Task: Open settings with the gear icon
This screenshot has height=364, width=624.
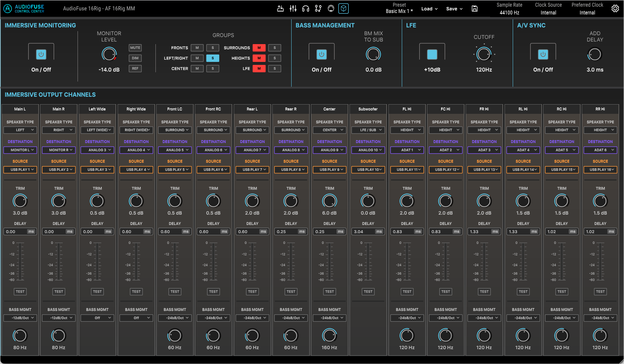Action: 615,9
